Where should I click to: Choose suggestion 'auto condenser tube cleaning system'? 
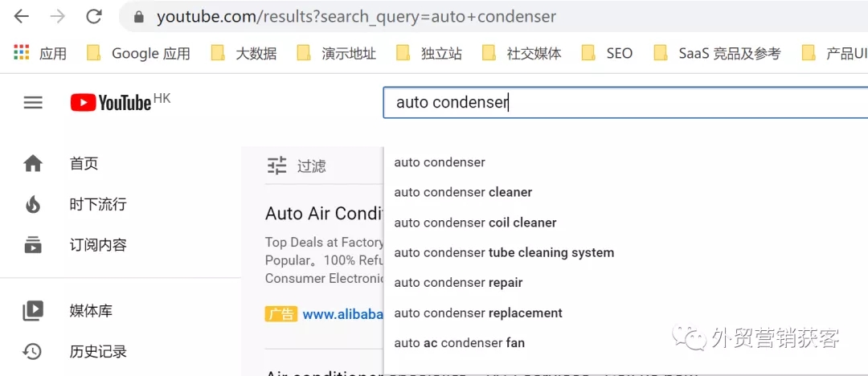(504, 252)
